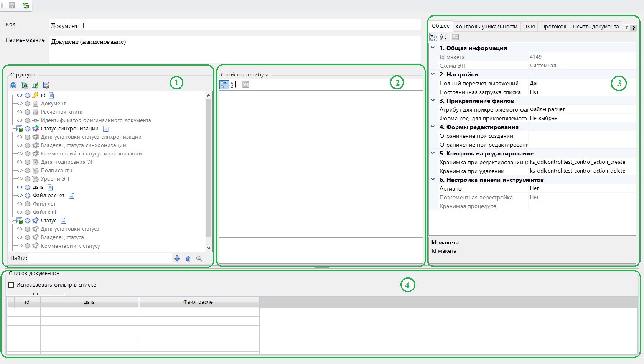Click the blue search-down arrow beside Найти
This screenshot has height=364, width=644.
coord(177,258)
